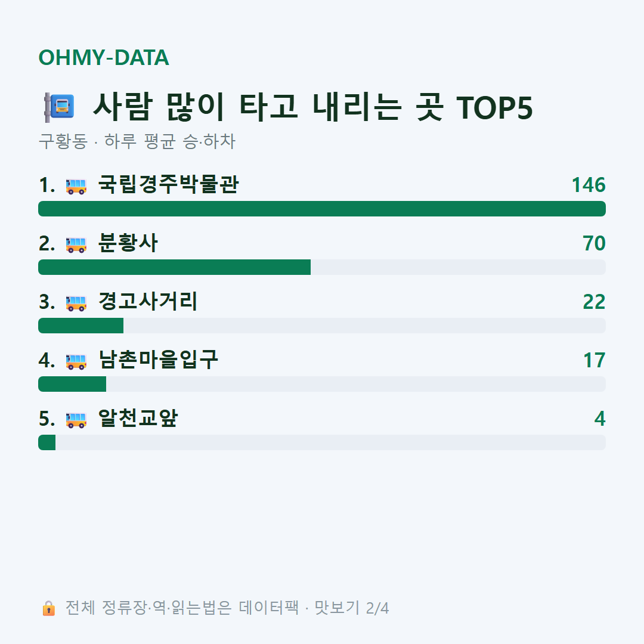Click the 구황동 하루 평균 승·하차 subtitle

coord(137,141)
